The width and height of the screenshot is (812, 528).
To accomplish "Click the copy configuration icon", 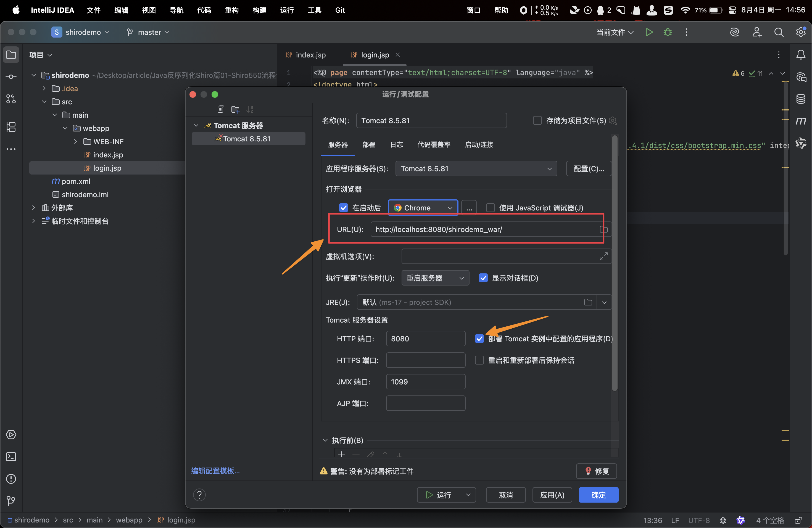I will (221, 109).
